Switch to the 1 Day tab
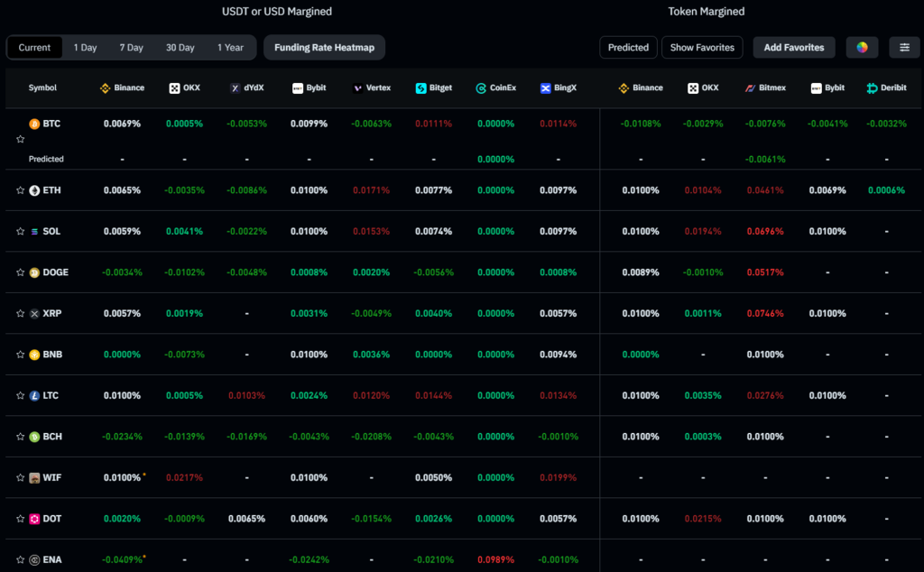 (85, 48)
